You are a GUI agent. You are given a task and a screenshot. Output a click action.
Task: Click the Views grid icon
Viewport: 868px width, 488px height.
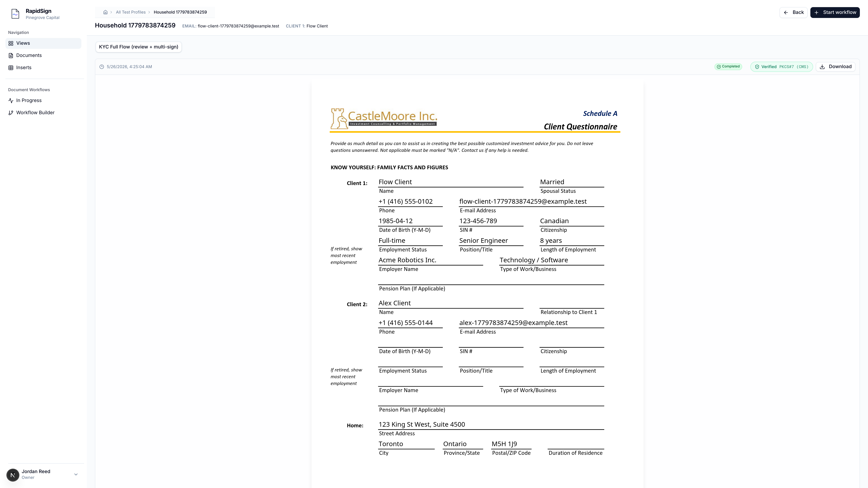click(11, 43)
